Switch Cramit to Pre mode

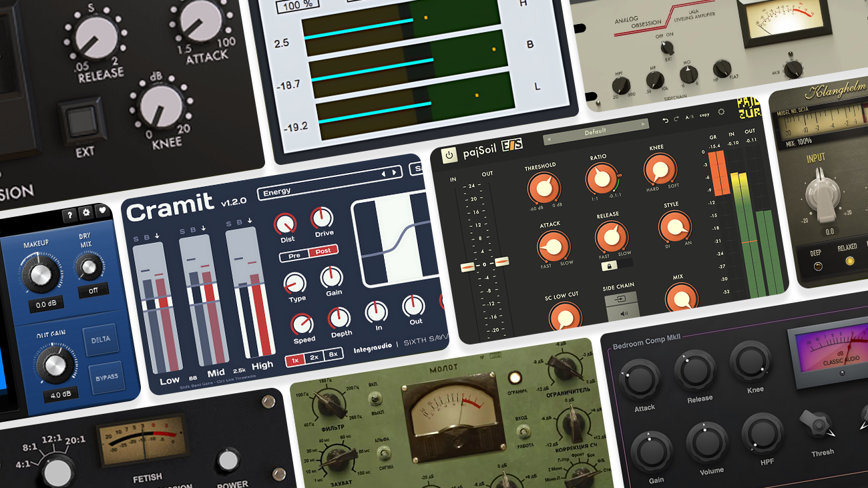click(x=294, y=256)
